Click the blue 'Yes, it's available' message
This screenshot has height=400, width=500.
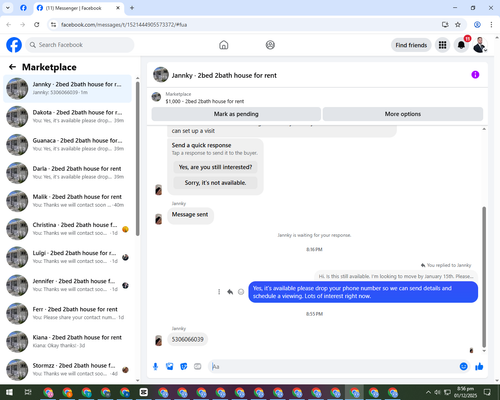(363, 292)
